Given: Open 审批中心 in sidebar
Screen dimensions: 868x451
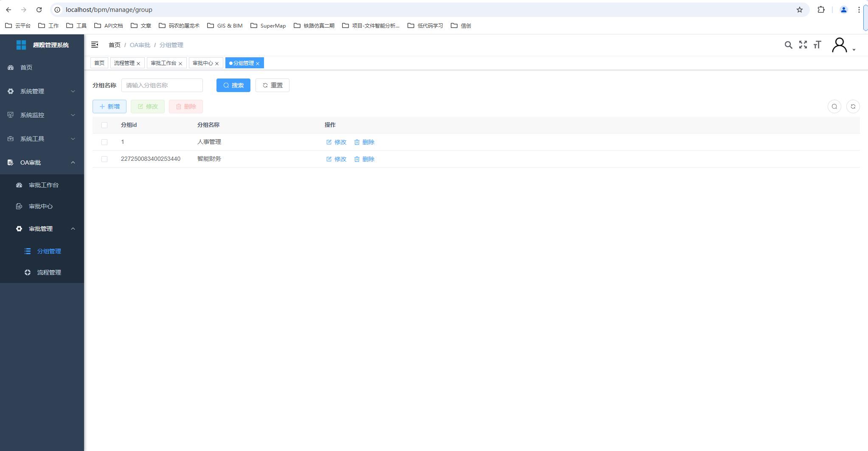Looking at the screenshot, I should coord(42,206).
